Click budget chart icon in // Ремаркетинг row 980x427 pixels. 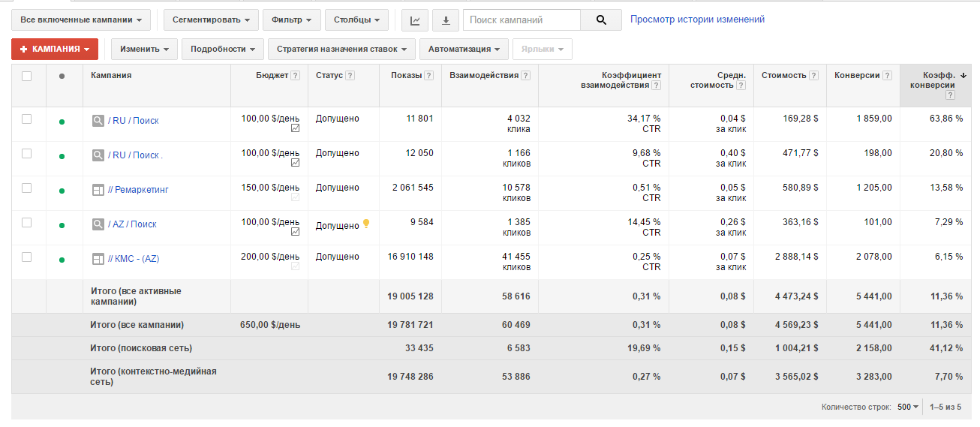pyautogui.click(x=295, y=197)
